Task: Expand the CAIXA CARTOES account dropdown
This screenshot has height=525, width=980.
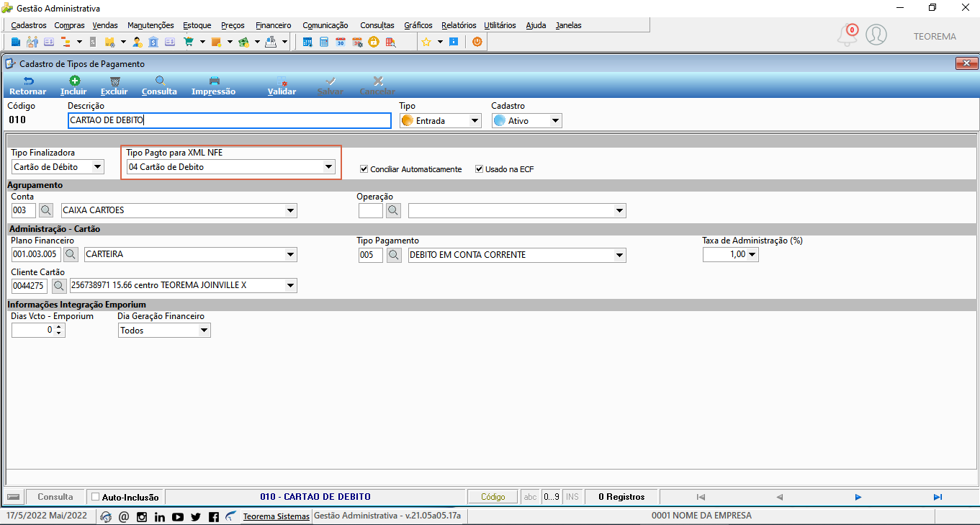Action: click(x=291, y=211)
